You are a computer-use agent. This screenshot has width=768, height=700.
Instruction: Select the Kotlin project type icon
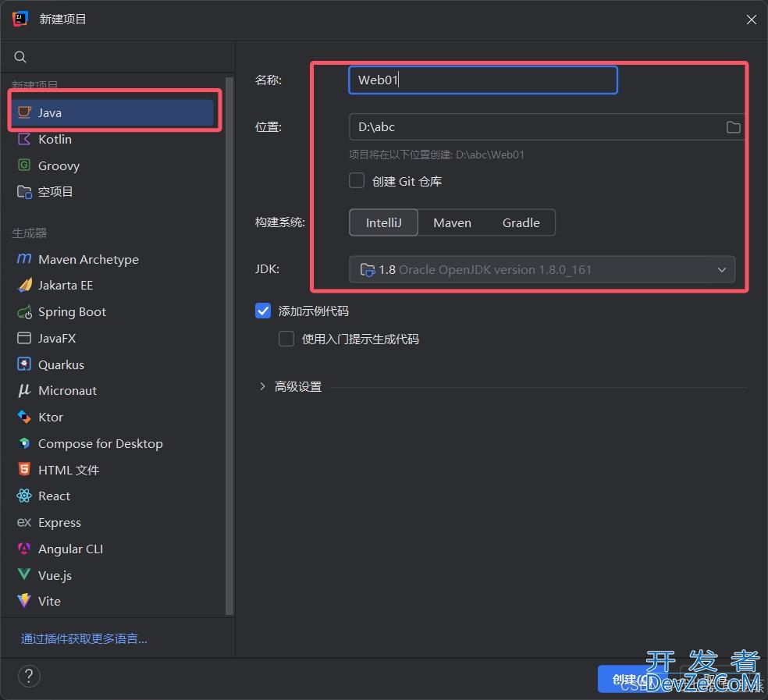24,139
